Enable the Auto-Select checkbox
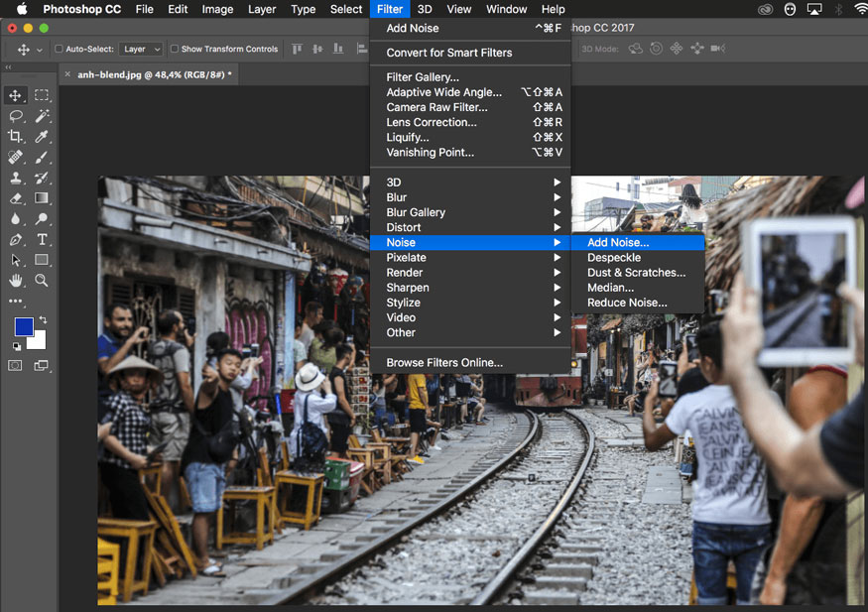The width and height of the screenshot is (868, 612). (59, 49)
